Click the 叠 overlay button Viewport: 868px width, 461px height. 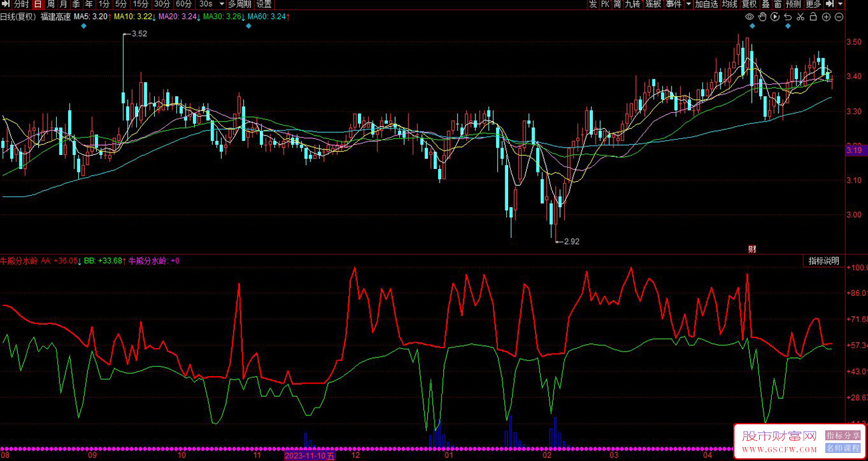766,4
